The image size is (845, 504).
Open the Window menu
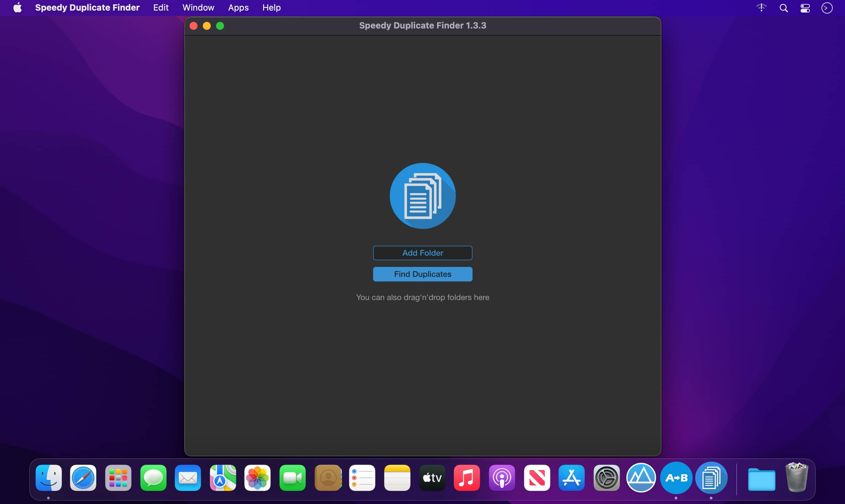pyautogui.click(x=198, y=8)
